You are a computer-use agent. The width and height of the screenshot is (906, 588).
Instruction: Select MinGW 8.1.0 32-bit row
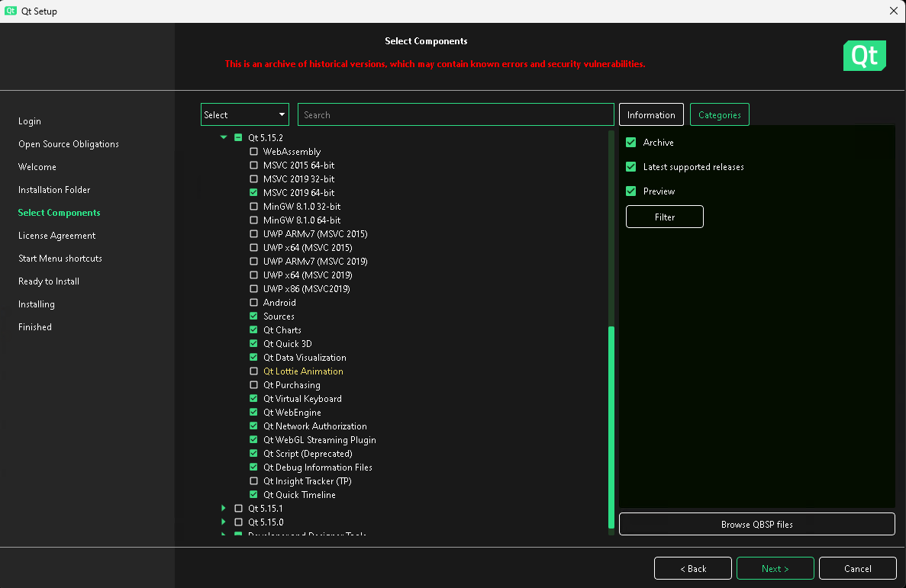pos(301,206)
